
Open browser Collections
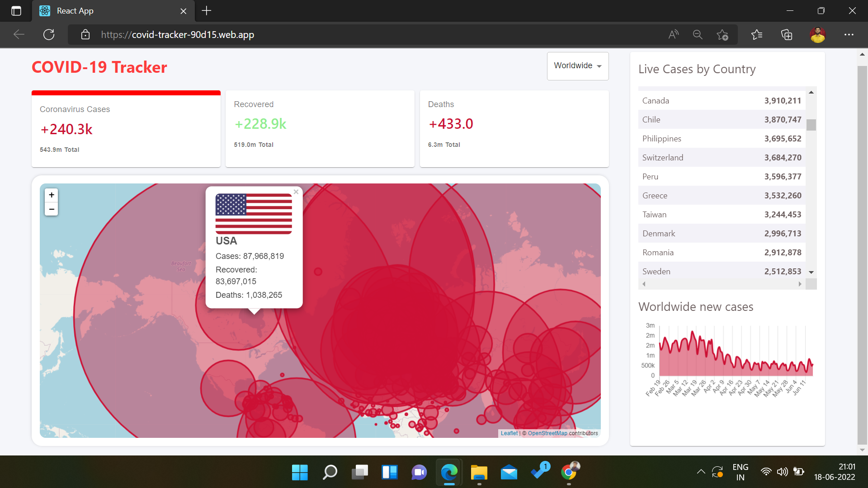point(787,35)
